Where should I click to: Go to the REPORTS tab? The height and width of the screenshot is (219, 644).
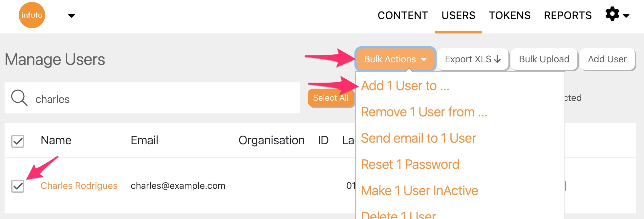coord(568,15)
